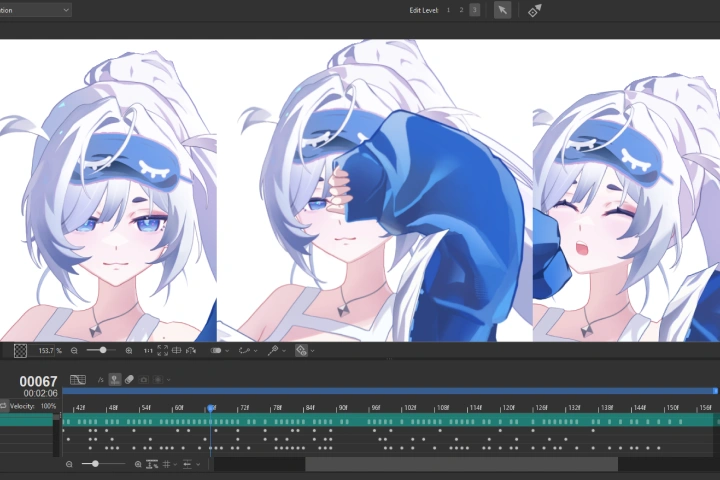
Task: Adjust the canvas zoom slider
Action: [x=103, y=350]
